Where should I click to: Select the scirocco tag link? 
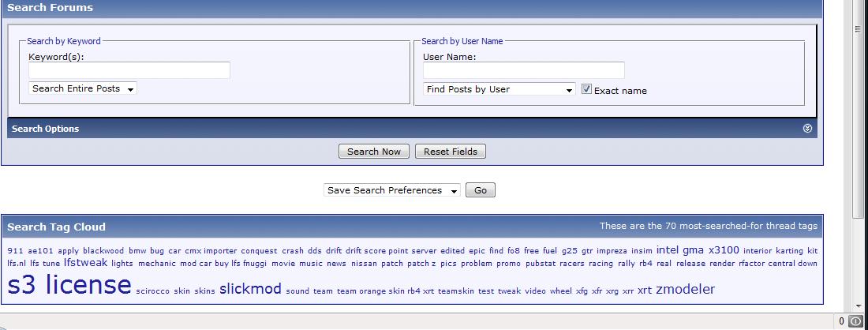click(x=153, y=291)
